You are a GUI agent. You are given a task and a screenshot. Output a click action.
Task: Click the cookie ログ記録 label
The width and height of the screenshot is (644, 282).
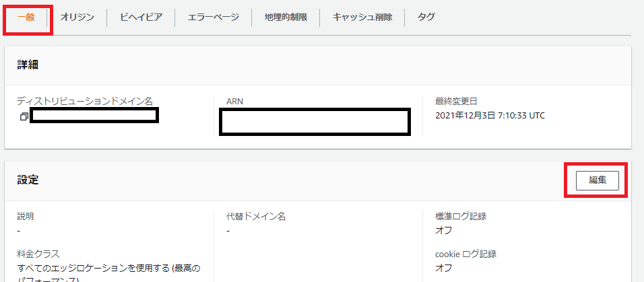click(465, 254)
